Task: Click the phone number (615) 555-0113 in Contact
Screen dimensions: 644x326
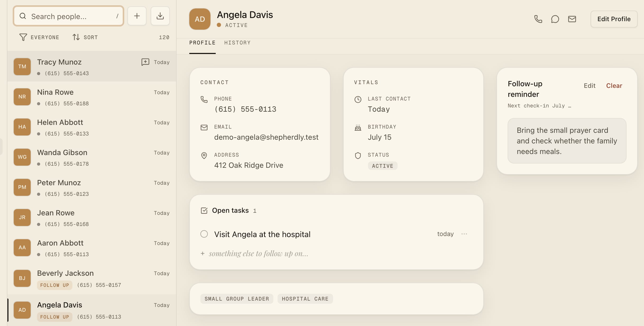Action: [245, 109]
